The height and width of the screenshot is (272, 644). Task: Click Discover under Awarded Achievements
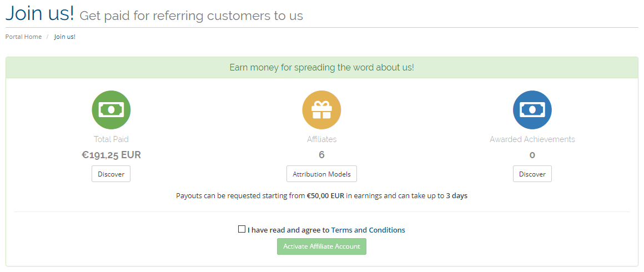pyautogui.click(x=532, y=174)
